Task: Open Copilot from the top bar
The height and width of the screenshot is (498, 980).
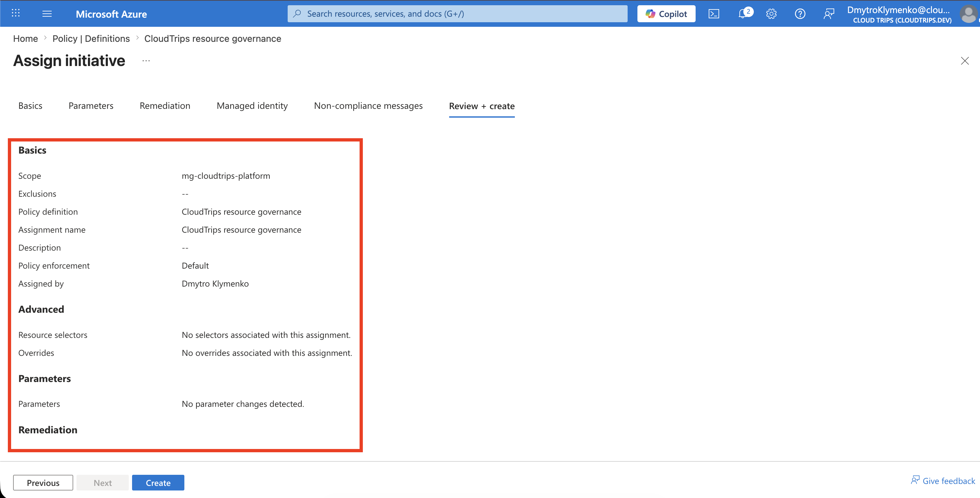Action: pyautogui.click(x=666, y=14)
